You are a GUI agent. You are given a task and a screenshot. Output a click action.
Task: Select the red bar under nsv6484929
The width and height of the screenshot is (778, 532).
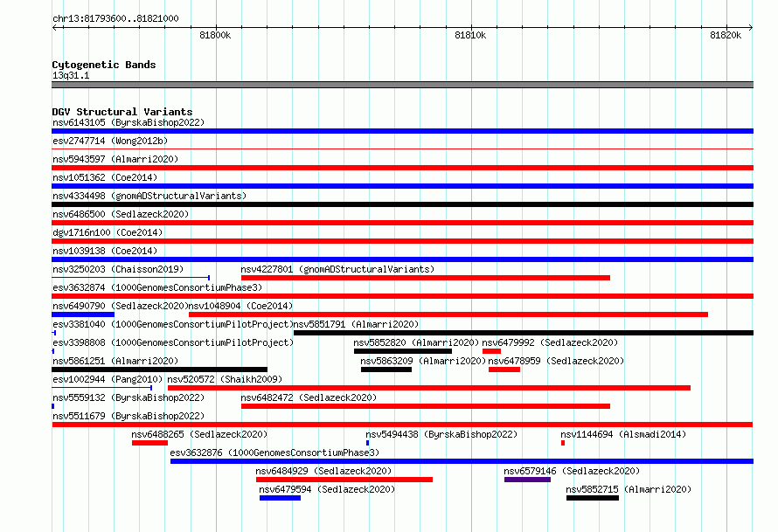344,480
